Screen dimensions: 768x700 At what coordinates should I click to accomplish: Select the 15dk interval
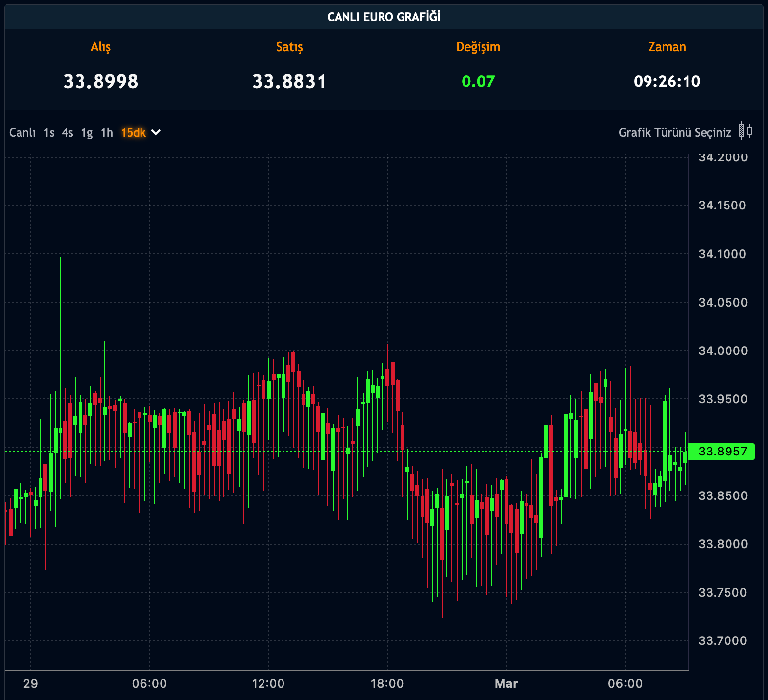pyautogui.click(x=133, y=133)
